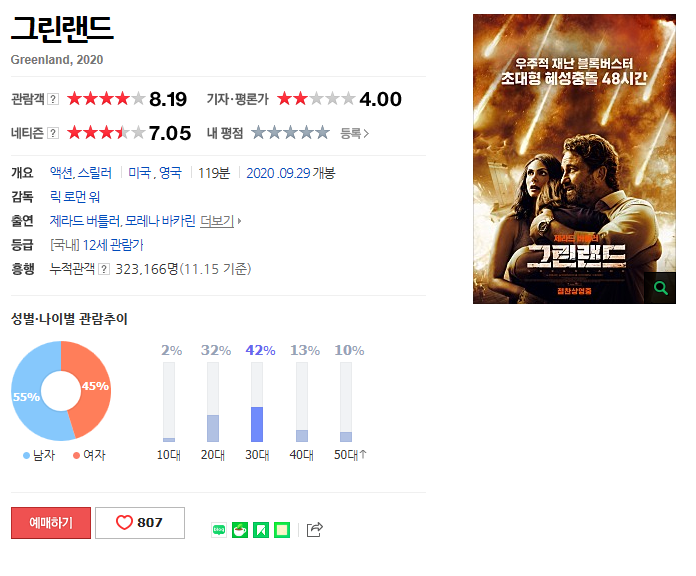696x576 pixels.
Task: Share to Naver Blog icon
Action: [x=219, y=530]
